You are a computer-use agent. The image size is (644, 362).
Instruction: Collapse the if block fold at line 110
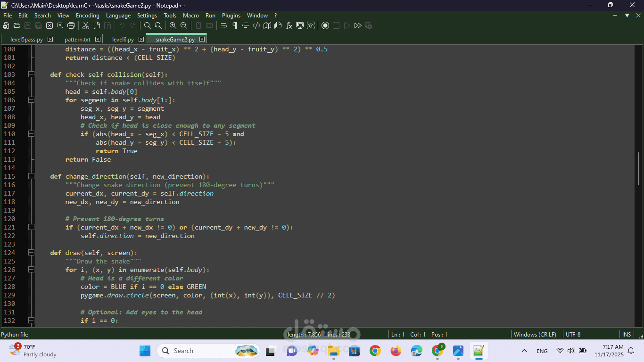pos(31,134)
